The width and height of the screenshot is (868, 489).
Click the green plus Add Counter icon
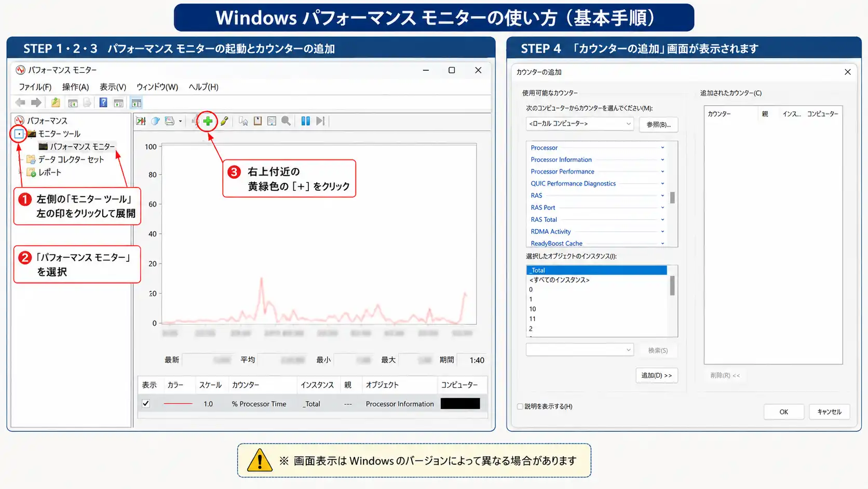[x=208, y=121]
